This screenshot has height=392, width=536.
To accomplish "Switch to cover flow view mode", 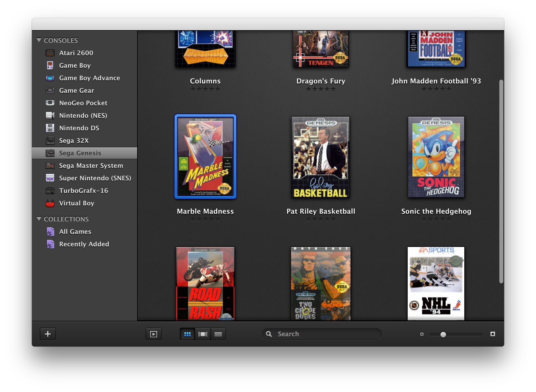I will tap(203, 334).
